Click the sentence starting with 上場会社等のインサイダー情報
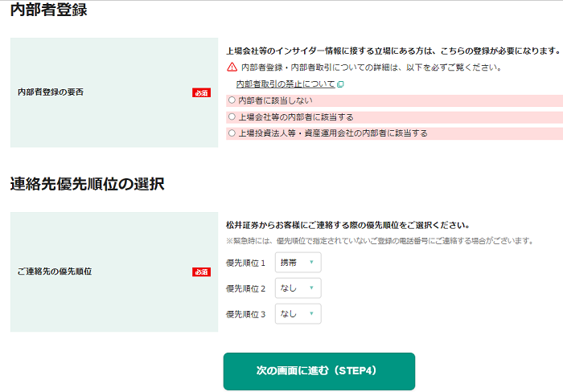Screen dimensions: 563x392 (x=393, y=51)
